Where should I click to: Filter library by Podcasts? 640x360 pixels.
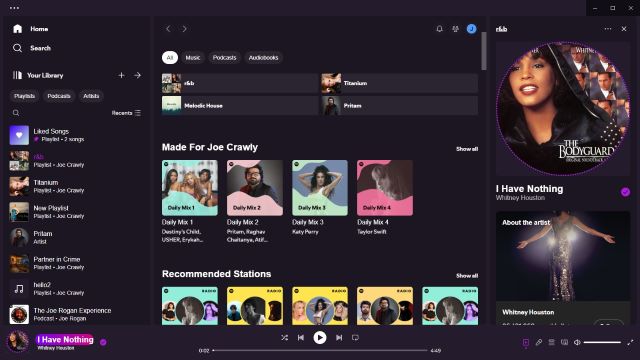click(59, 96)
